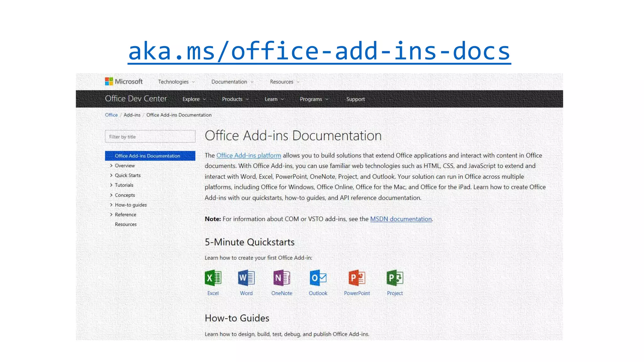Image resolution: width=644 pixels, height=362 pixels.
Task: Click the PowerPoint text link
Action: 357,293
